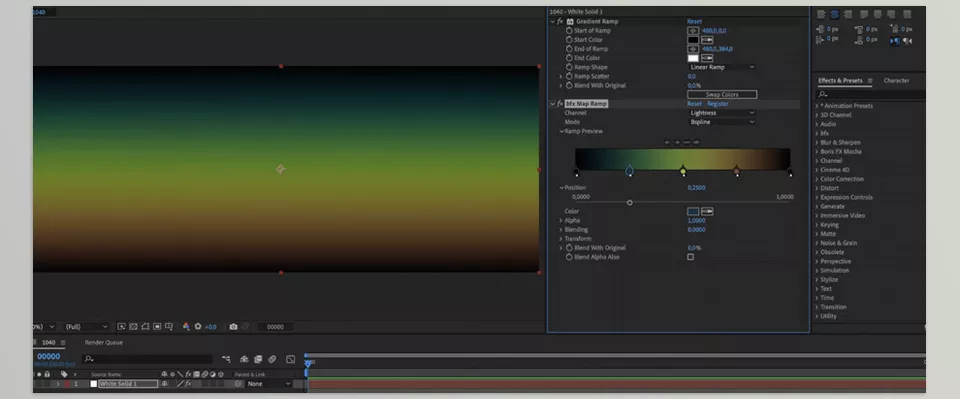The image size is (960, 399).
Task: Select the align left paragraph icon
Action: [x=820, y=14]
